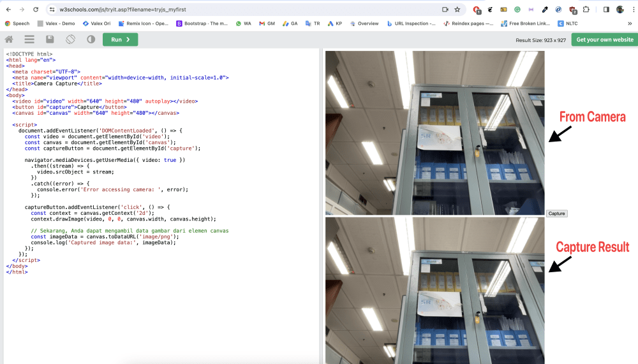The height and width of the screenshot is (364, 638).
Task: Open the NLTC bookmark
Action: tap(568, 24)
